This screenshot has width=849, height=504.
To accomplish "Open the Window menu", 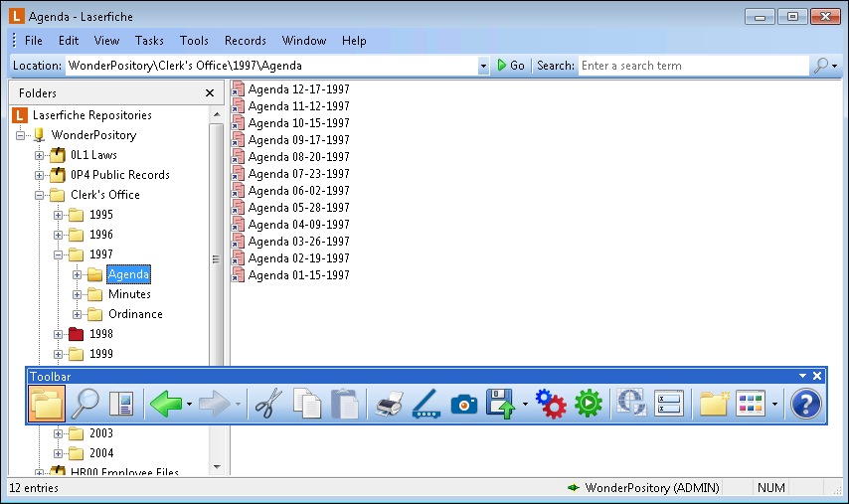I will coord(304,41).
